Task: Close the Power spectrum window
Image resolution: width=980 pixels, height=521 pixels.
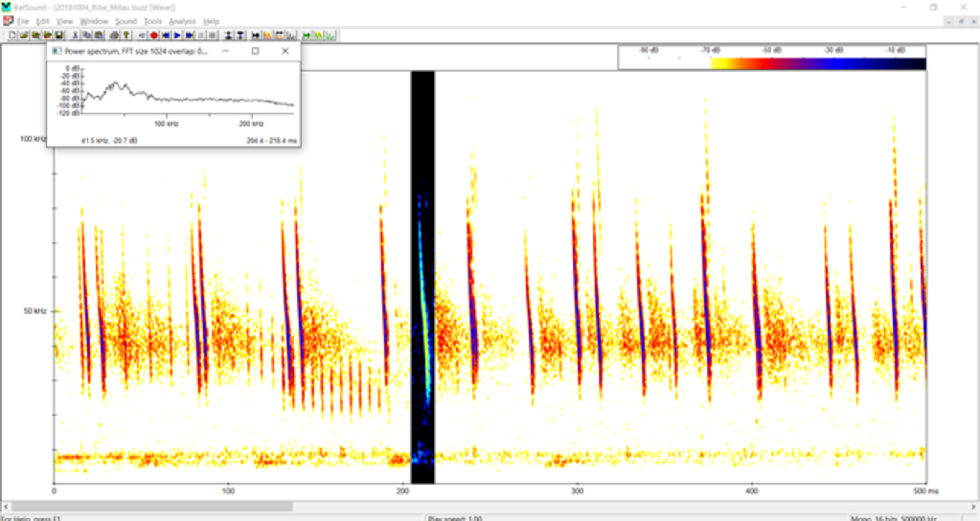Action: [285, 51]
